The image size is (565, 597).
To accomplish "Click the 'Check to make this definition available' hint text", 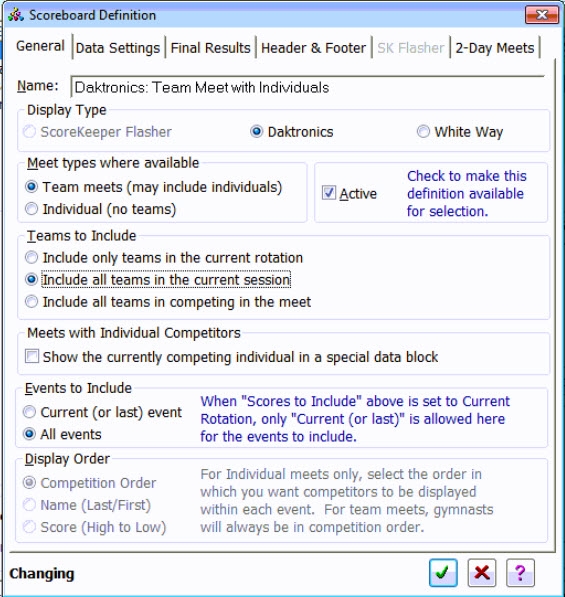I will 467,193.
